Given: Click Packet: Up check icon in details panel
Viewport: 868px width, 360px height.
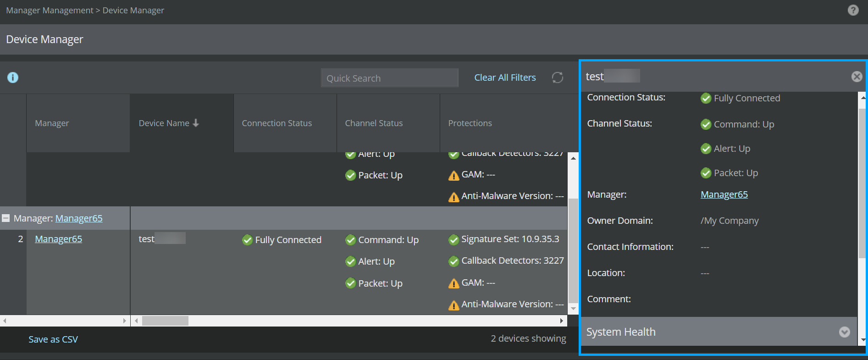Looking at the screenshot, I should pos(706,173).
